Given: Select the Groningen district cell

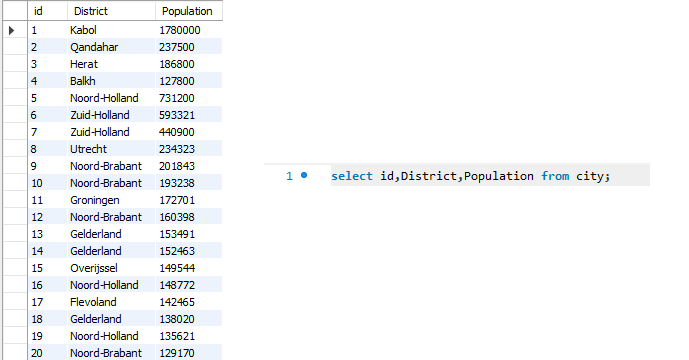Looking at the screenshot, I should pyautogui.click(x=111, y=200).
